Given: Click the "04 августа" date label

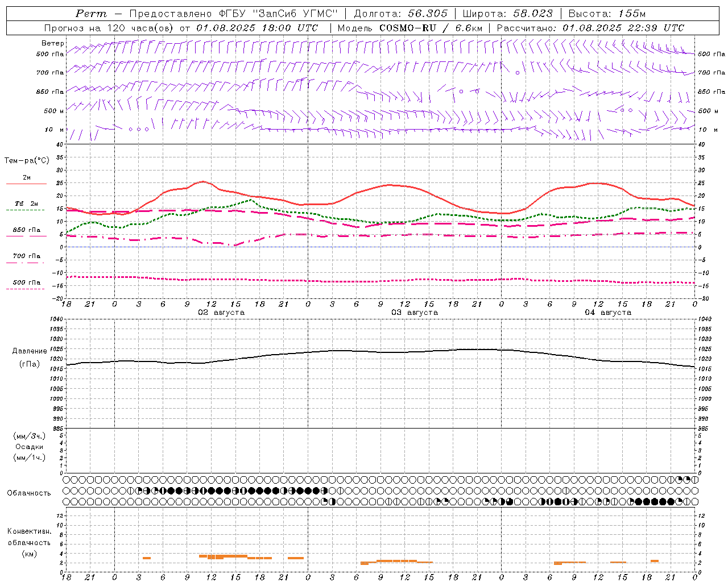Looking at the screenshot, I should pos(607,313).
